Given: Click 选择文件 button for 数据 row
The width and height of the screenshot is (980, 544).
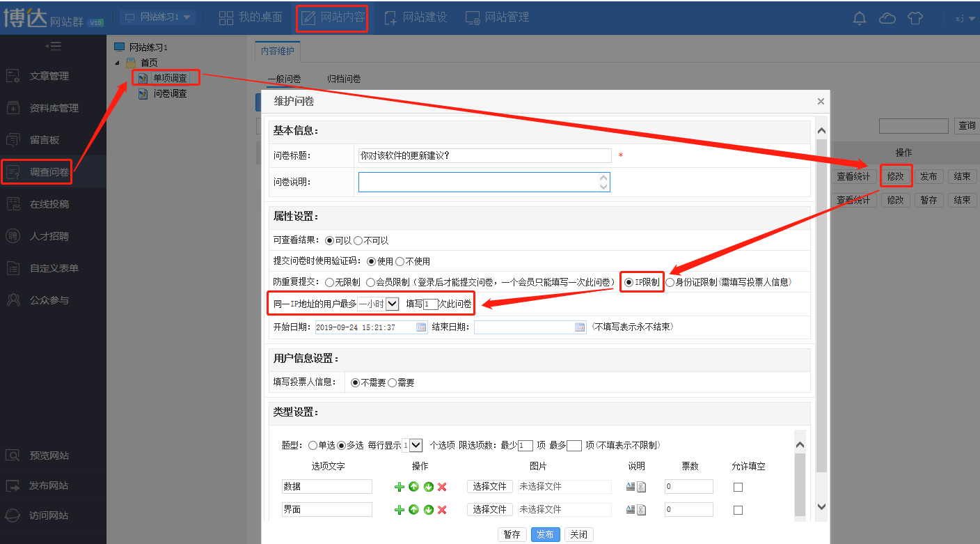Looking at the screenshot, I should point(489,486).
